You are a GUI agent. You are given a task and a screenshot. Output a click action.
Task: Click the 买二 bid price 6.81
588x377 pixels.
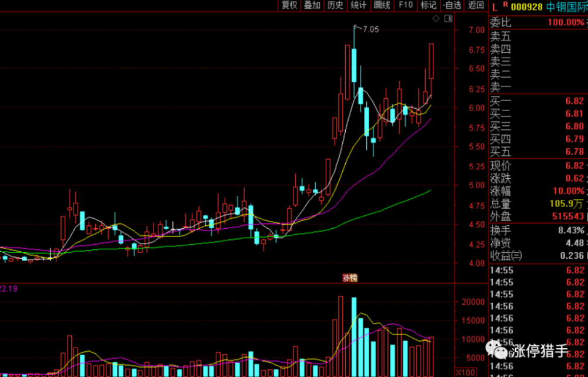[x=575, y=114]
